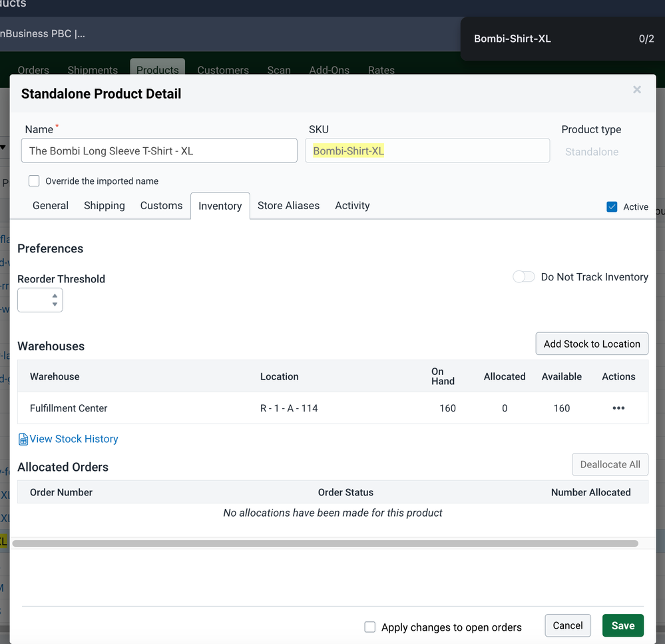
Task: Select the Store Aliases tab
Action: pos(288,206)
